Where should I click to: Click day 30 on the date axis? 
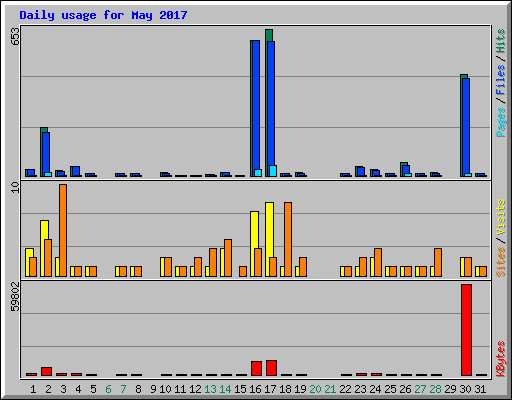(x=465, y=389)
